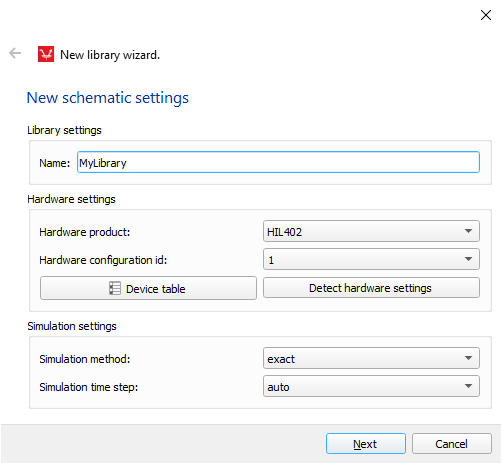Expand the Hardware configuration id dropdown
This screenshot has height=464, width=502.
(371, 259)
